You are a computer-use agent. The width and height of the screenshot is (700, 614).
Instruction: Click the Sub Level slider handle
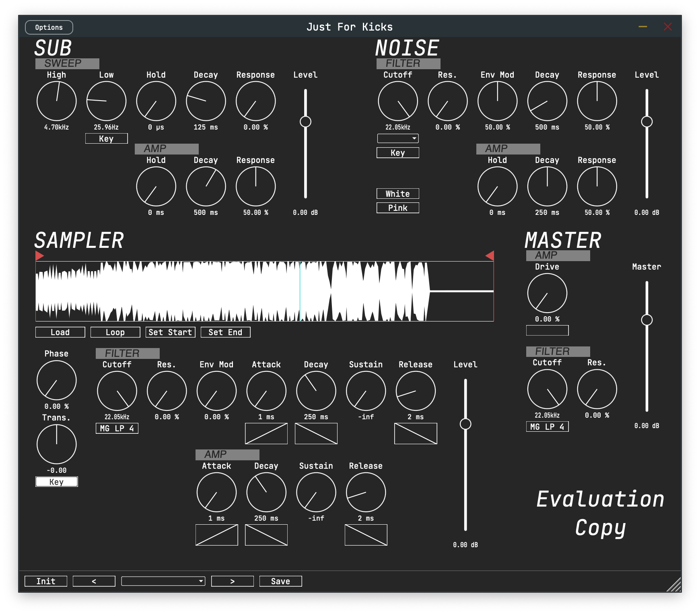tap(305, 122)
